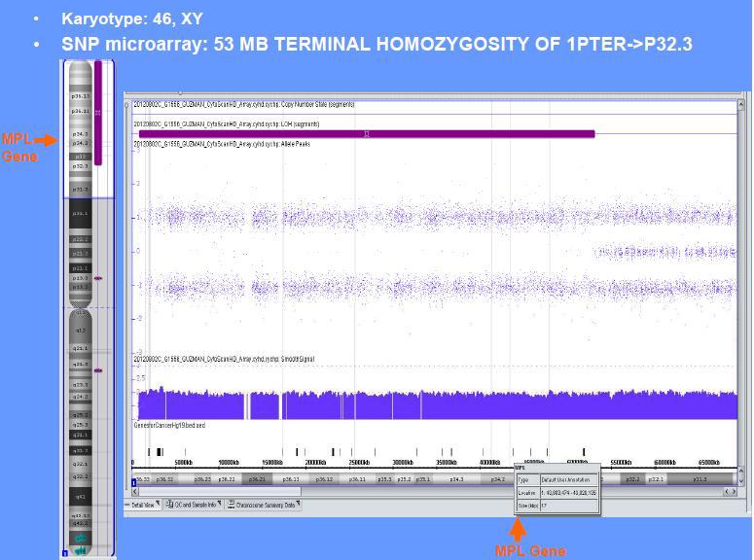Click the MPL tooltip Type value cell

coord(569,479)
